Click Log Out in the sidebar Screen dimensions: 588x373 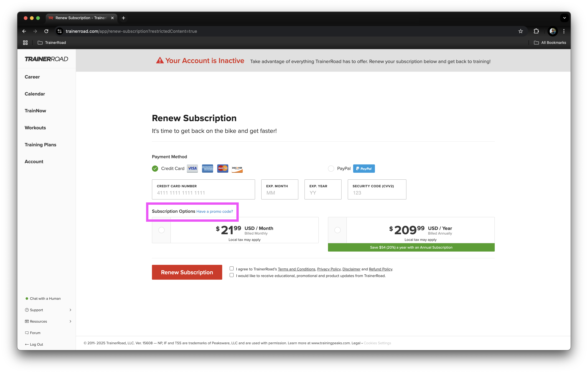(x=36, y=344)
